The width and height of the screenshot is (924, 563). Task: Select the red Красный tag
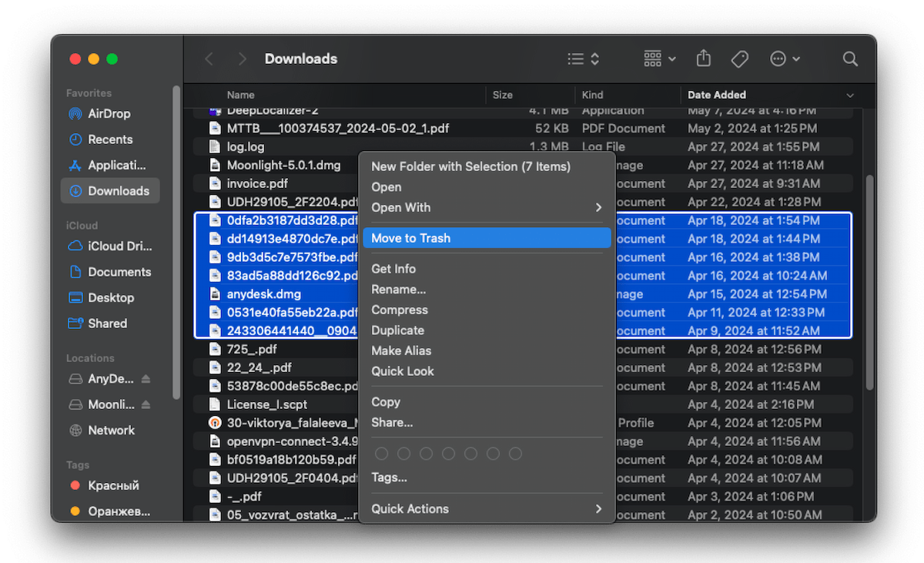109,485
